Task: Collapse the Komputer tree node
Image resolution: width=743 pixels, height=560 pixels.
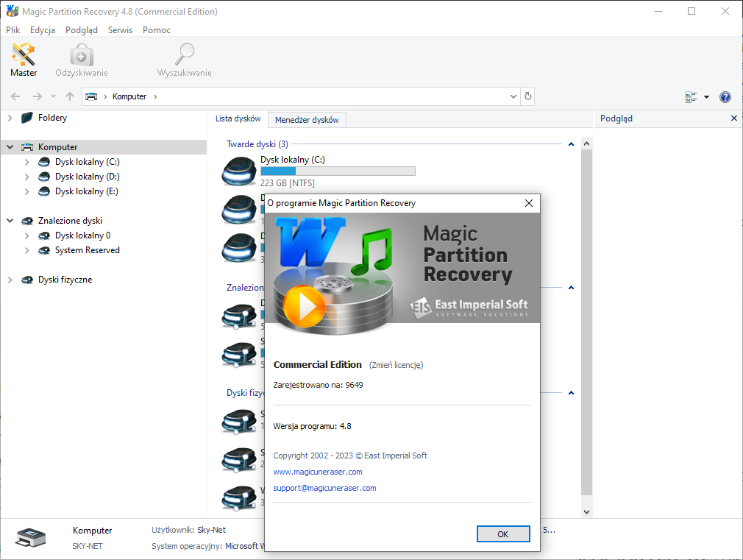Action: coord(10,147)
